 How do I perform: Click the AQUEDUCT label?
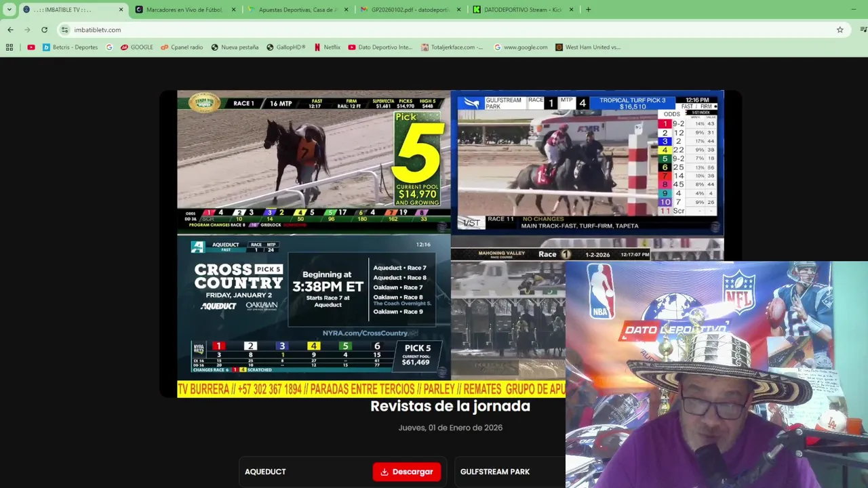[265, 472]
